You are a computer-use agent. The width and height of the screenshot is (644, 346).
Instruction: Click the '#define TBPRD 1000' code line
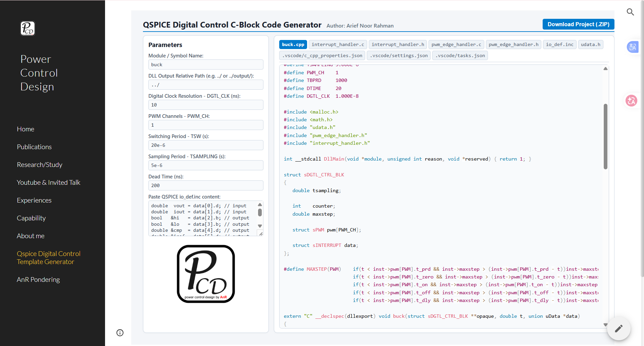[x=315, y=80]
